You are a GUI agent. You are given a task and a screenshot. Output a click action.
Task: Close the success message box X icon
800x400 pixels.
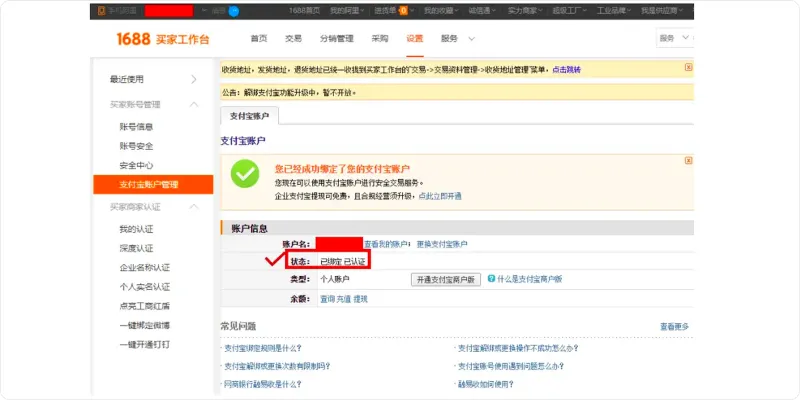click(688, 161)
